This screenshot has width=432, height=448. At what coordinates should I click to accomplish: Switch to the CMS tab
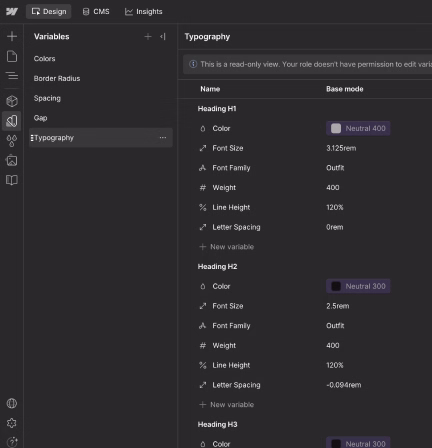96,12
